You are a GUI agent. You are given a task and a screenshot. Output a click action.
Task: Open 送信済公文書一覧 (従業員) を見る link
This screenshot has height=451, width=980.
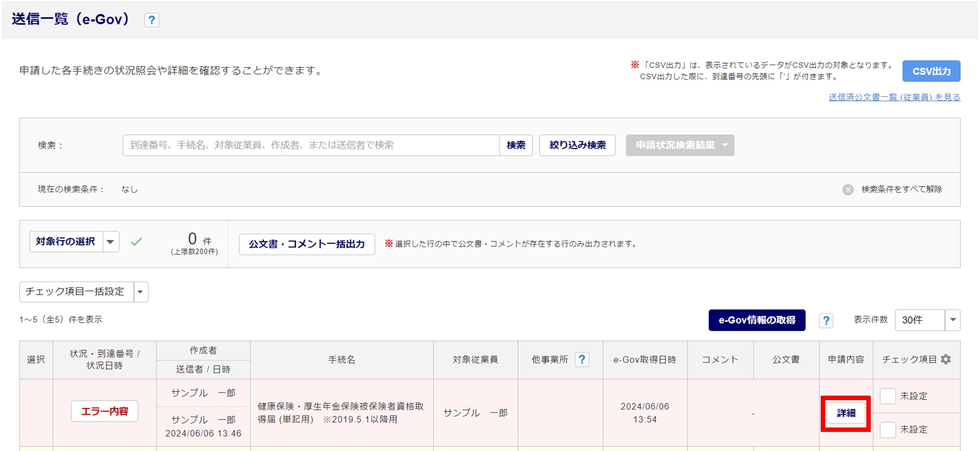click(x=894, y=97)
